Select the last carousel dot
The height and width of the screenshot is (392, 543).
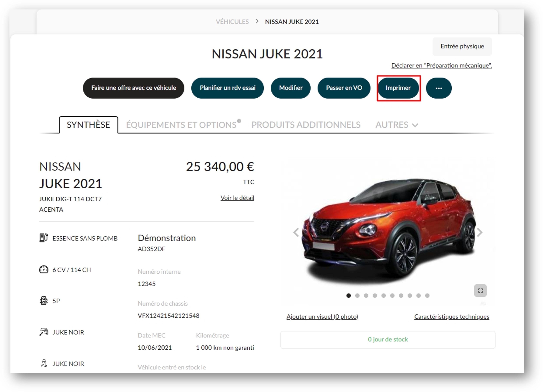(x=427, y=296)
